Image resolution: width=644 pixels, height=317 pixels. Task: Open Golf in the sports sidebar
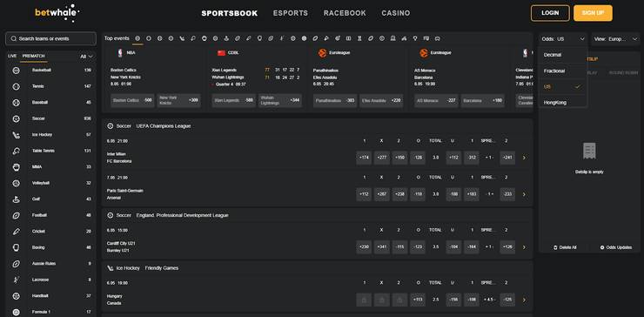coord(51,199)
